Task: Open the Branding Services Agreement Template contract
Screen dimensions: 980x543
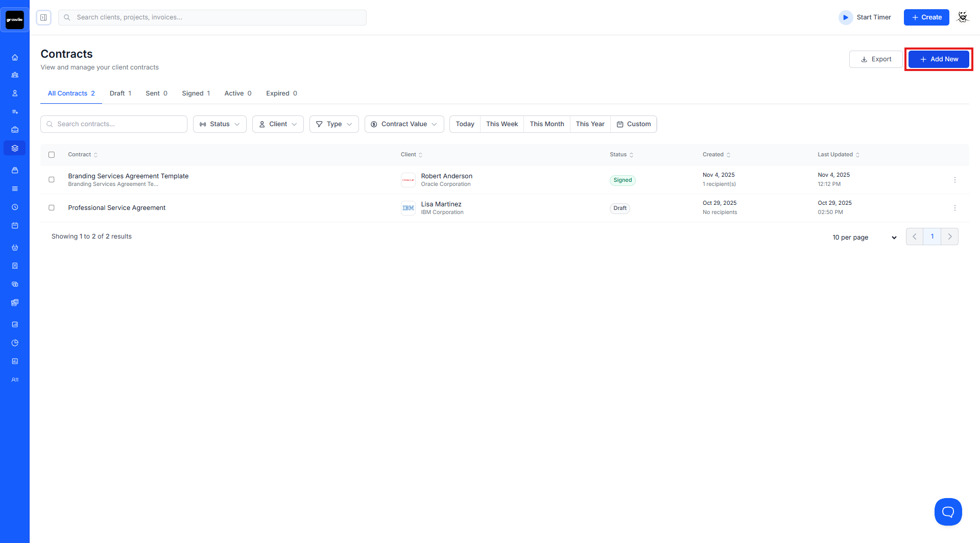Action: (x=128, y=176)
